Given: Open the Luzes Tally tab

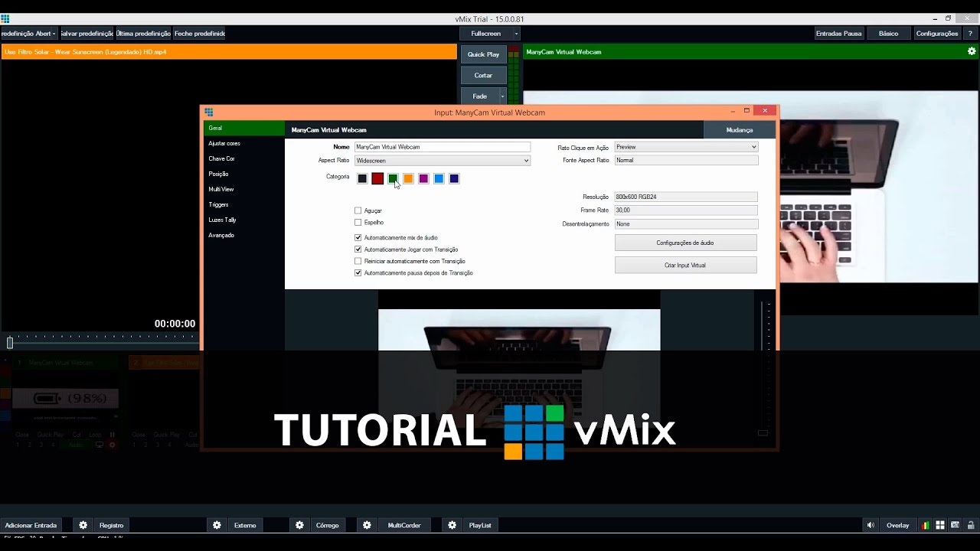Looking at the screenshot, I should click(222, 220).
